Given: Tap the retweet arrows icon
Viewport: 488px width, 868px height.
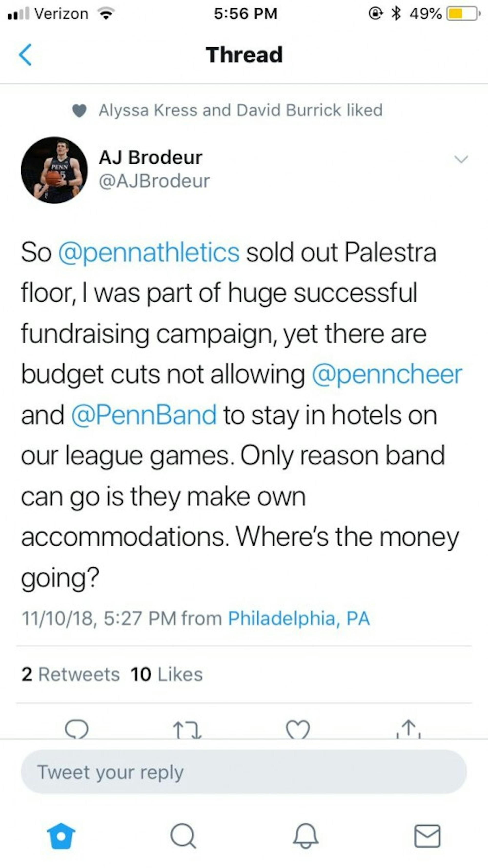Looking at the screenshot, I should pos(187,729).
